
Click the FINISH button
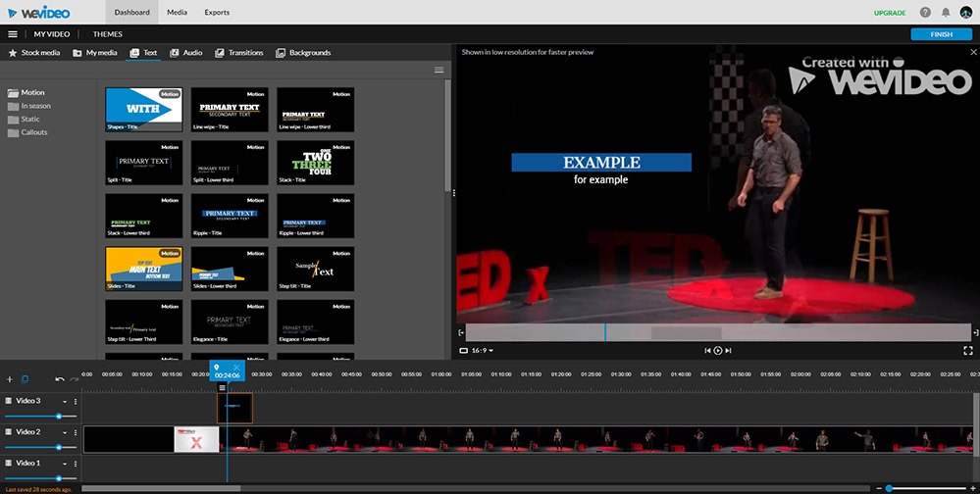tap(941, 34)
